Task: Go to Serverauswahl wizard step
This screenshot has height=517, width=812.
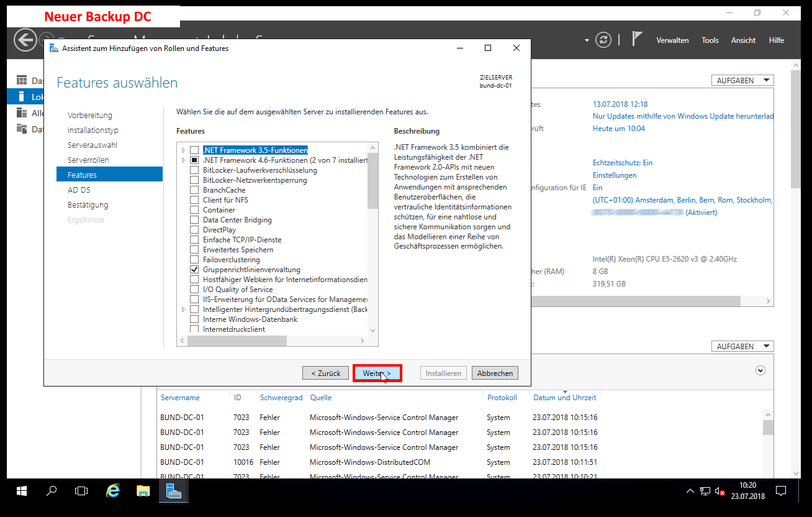Action: pyautogui.click(x=92, y=145)
